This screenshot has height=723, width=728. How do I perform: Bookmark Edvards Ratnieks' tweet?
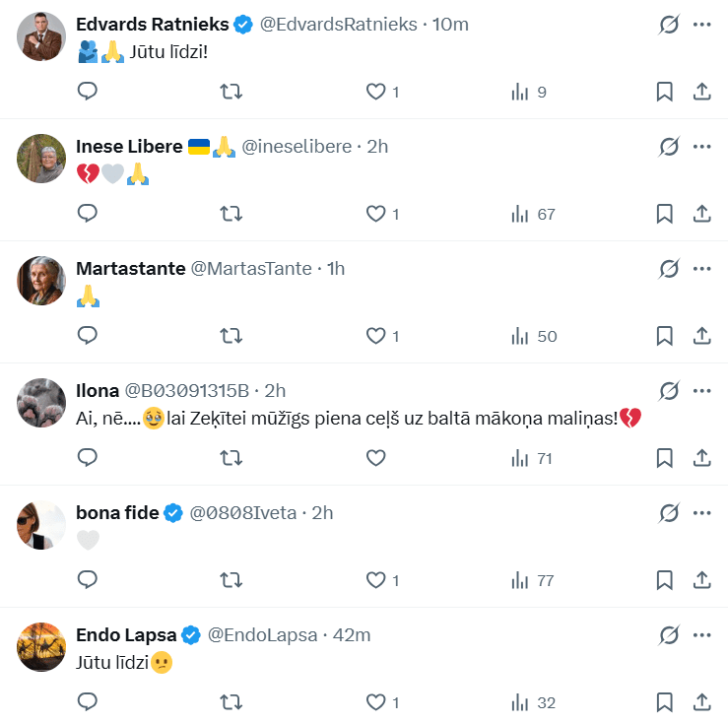click(665, 92)
